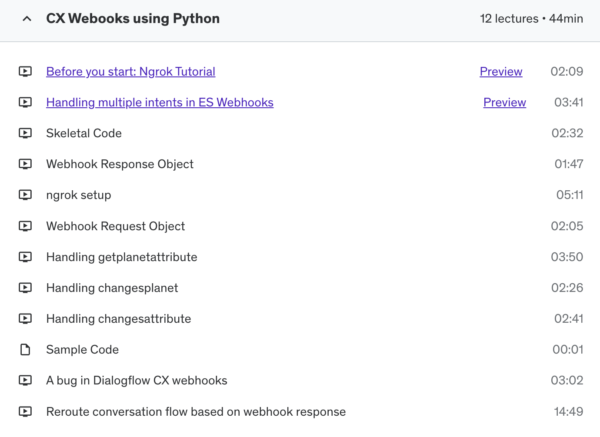Click the document icon beside Sample Code
Viewport: 600px width, 437px height.
point(25,349)
